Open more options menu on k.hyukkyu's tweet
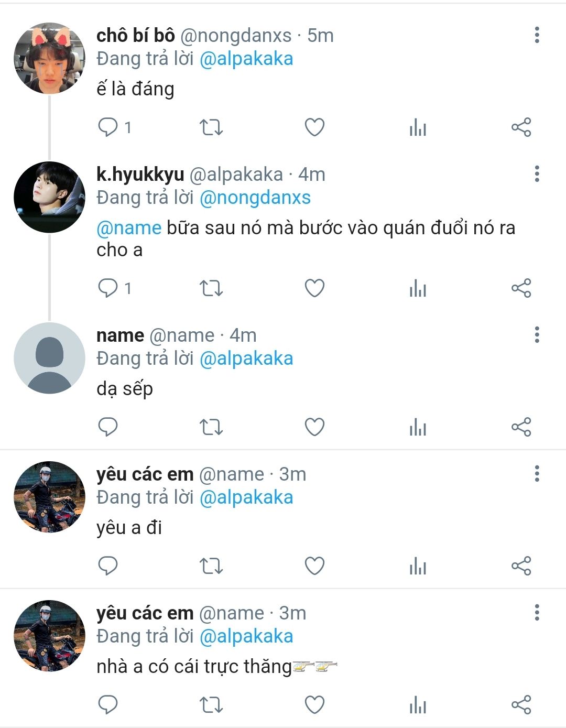This screenshot has width=566, height=728. pyautogui.click(x=537, y=173)
